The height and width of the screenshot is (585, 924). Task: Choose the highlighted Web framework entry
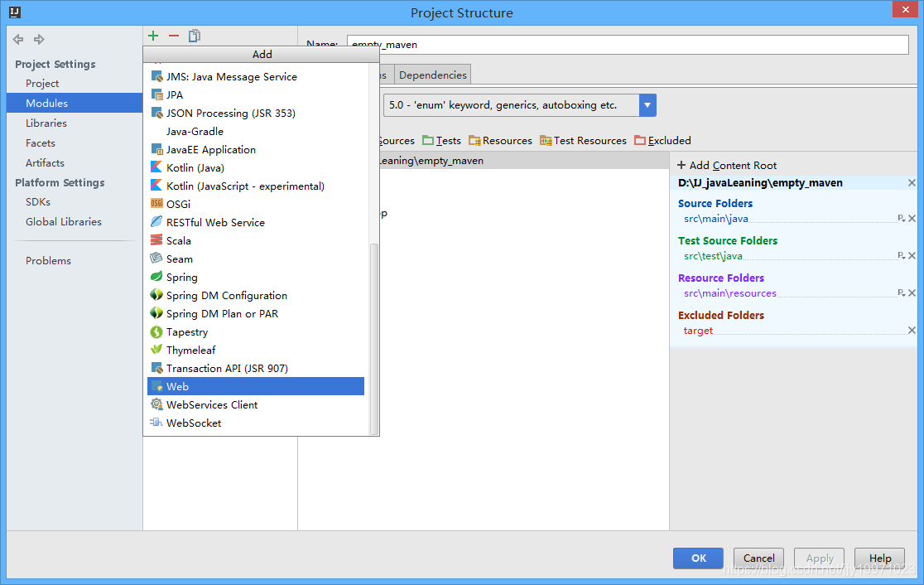pos(256,386)
